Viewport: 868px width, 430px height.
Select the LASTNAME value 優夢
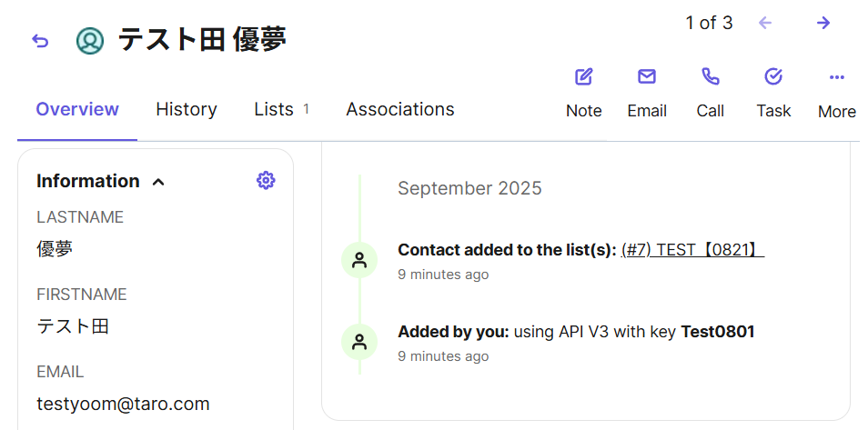[55, 249]
